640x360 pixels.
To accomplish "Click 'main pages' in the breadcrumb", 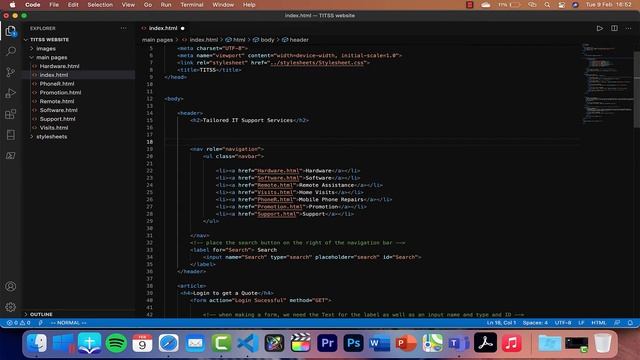I will [x=158, y=40].
